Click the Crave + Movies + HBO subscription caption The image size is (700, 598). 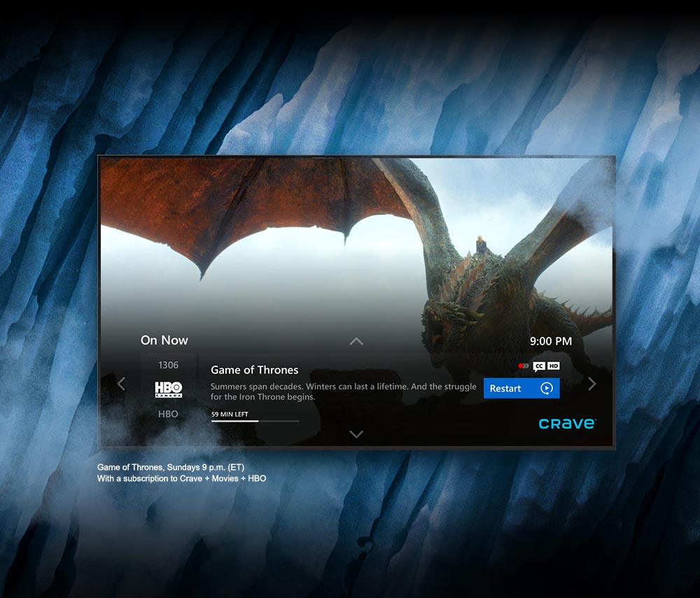pos(181,478)
